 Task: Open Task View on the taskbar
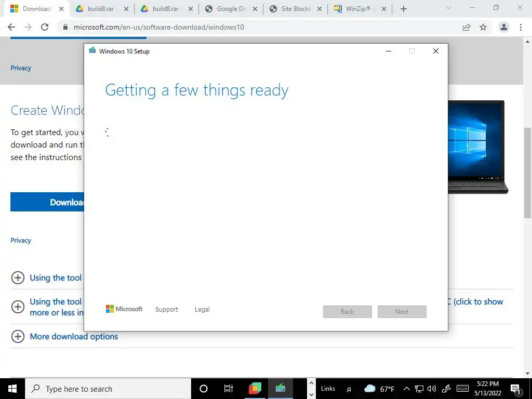point(229,389)
